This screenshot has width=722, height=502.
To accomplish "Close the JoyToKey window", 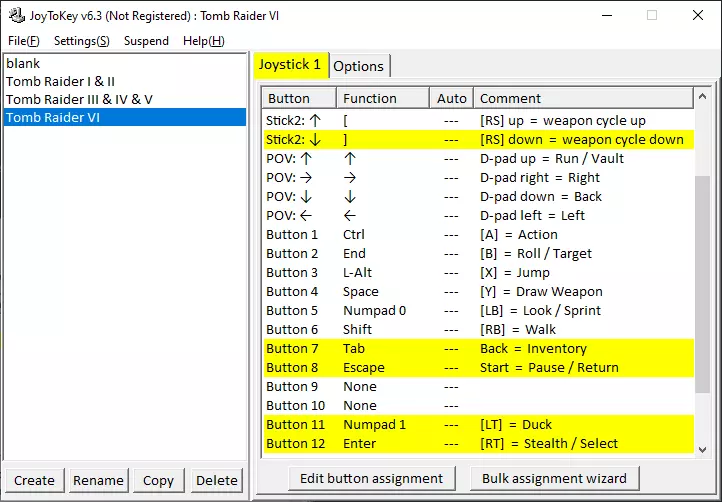I will 698,15.
